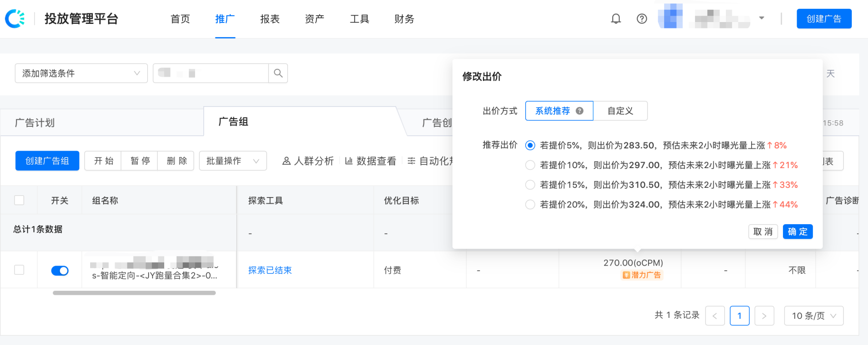Click the 删除 button
This screenshot has height=345, width=868.
176,161
